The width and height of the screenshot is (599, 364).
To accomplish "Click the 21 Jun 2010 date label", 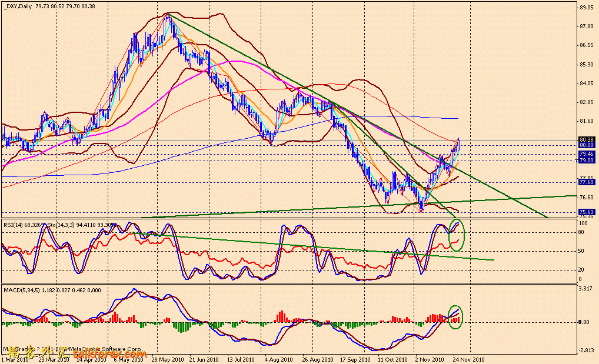I will pyautogui.click(x=204, y=360).
